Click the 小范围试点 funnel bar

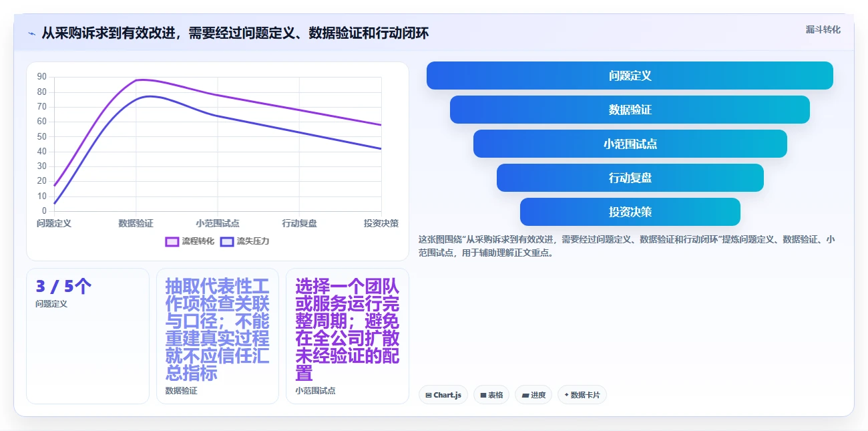point(630,144)
